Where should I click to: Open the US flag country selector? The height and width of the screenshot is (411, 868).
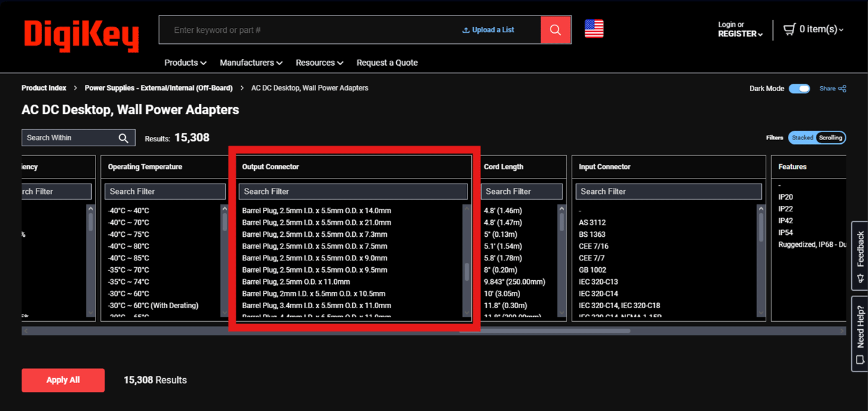[x=594, y=29]
